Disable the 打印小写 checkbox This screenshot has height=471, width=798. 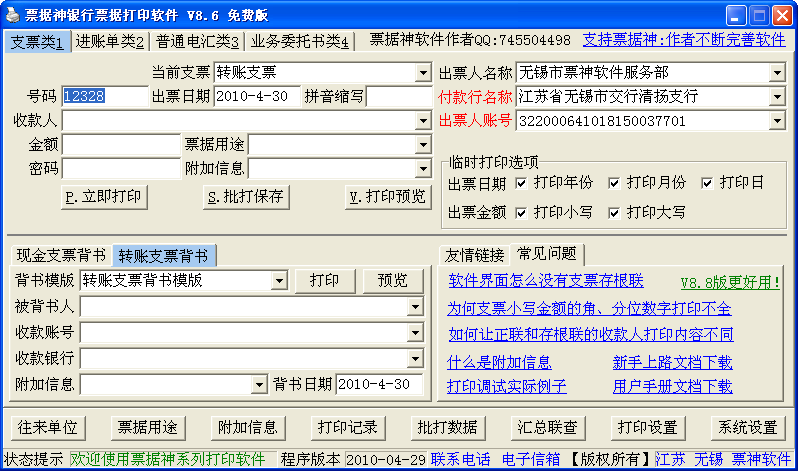[521, 212]
